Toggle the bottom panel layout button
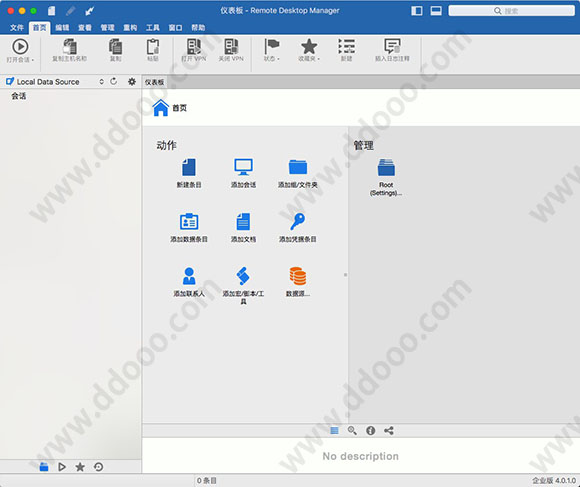The height and width of the screenshot is (487, 580). pyautogui.click(x=436, y=11)
